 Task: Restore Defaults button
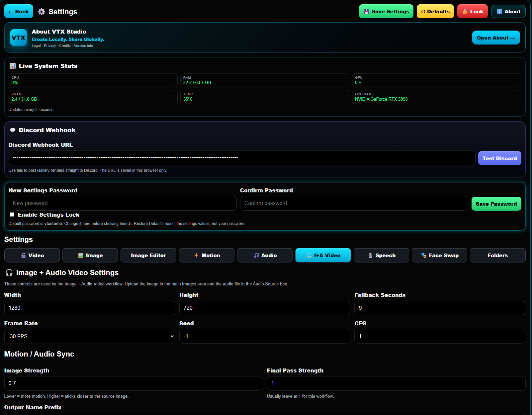[435, 11]
